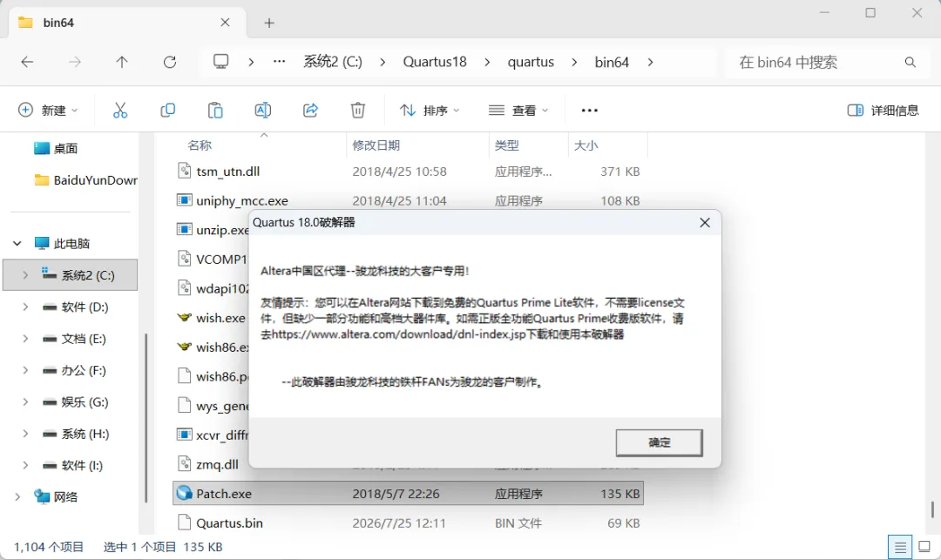
Task: Open Quartus18 breadcrumb
Action: [x=435, y=62]
